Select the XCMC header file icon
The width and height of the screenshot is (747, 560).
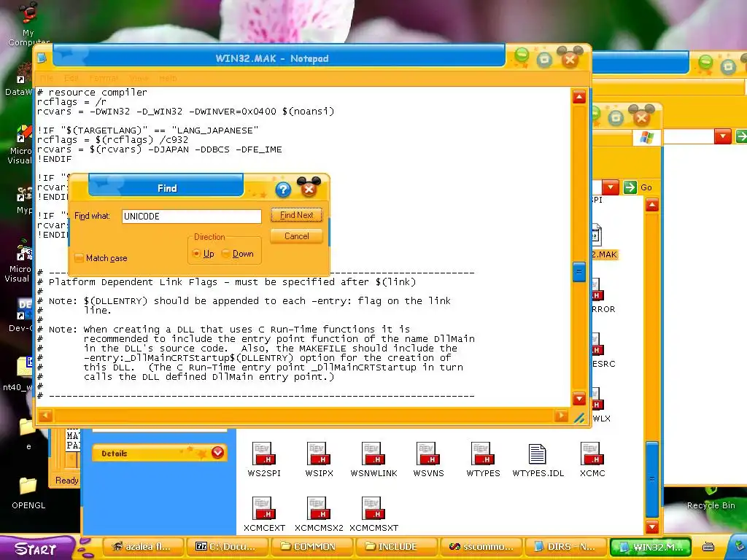[x=592, y=459]
